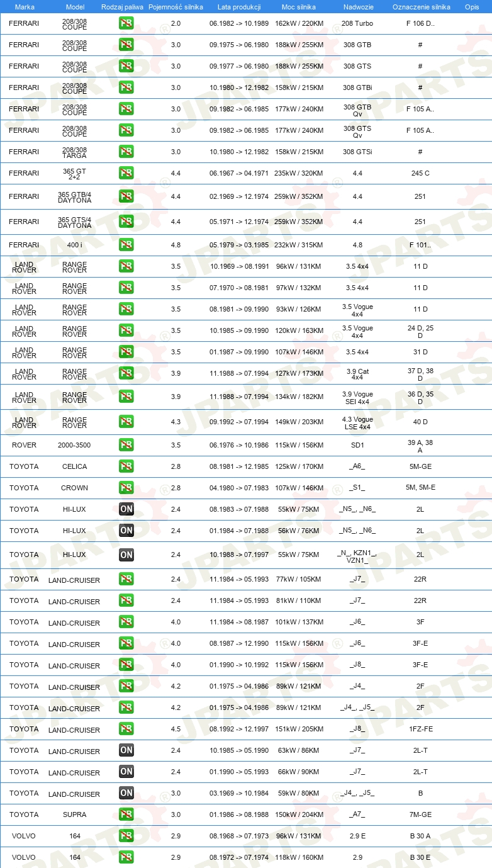Click petrol icon in Toyota Celica row
This screenshot has width=492, height=868.
click(126, 466)
